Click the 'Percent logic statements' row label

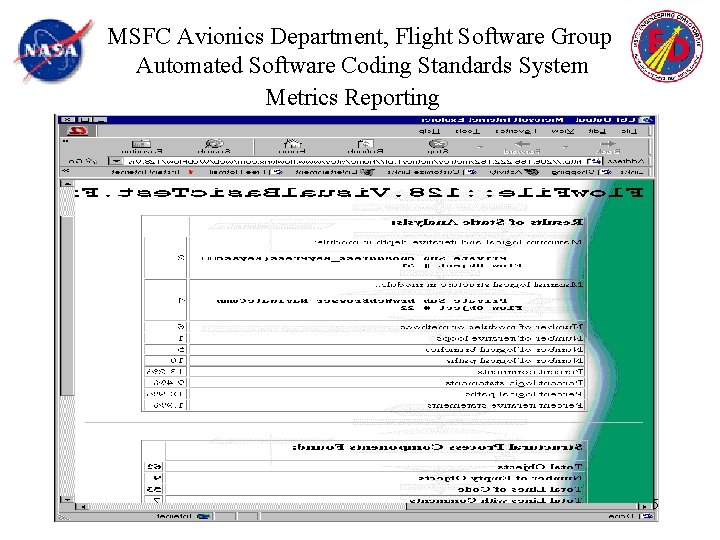coord(514,383)
